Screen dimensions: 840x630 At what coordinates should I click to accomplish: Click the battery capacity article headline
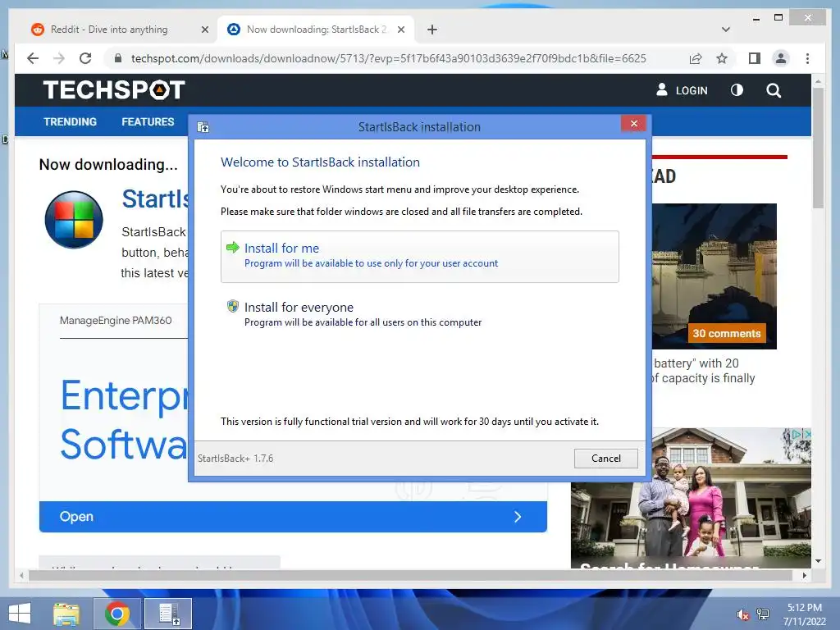coord(703,371)
